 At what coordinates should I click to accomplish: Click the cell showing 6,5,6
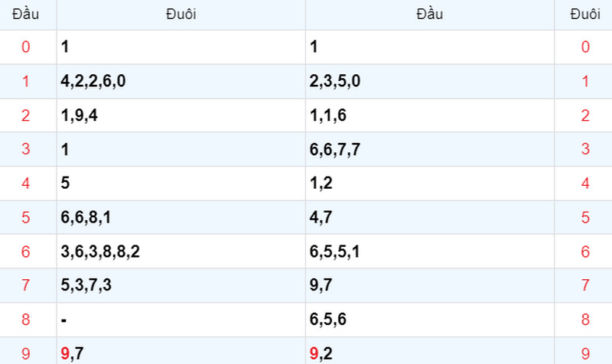tap(430, 320)
